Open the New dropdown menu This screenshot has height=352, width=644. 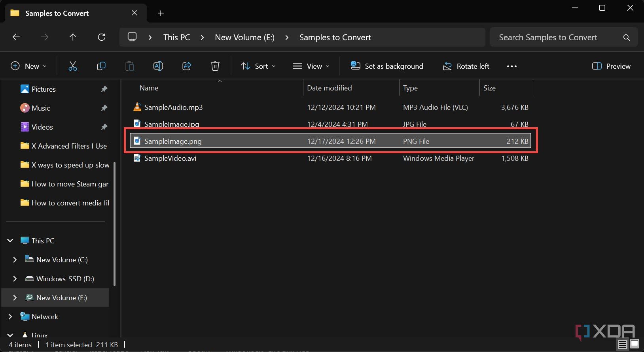[28, 66]
